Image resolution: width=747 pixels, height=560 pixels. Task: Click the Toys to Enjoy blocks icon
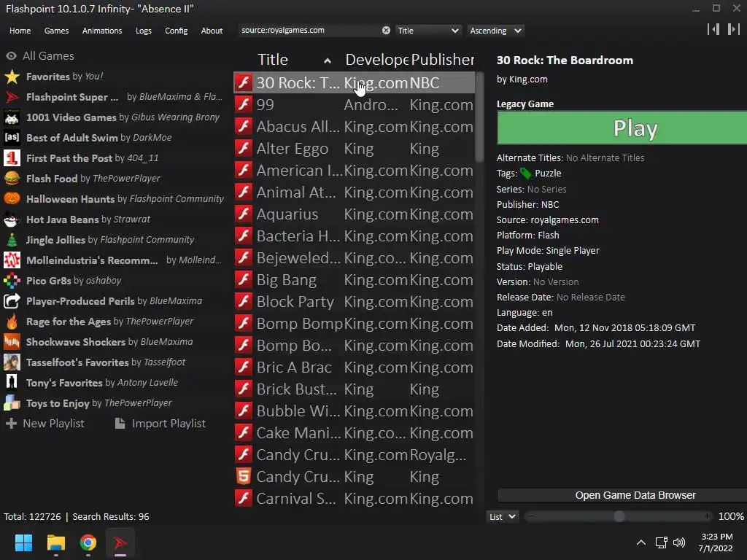point(12,402)
